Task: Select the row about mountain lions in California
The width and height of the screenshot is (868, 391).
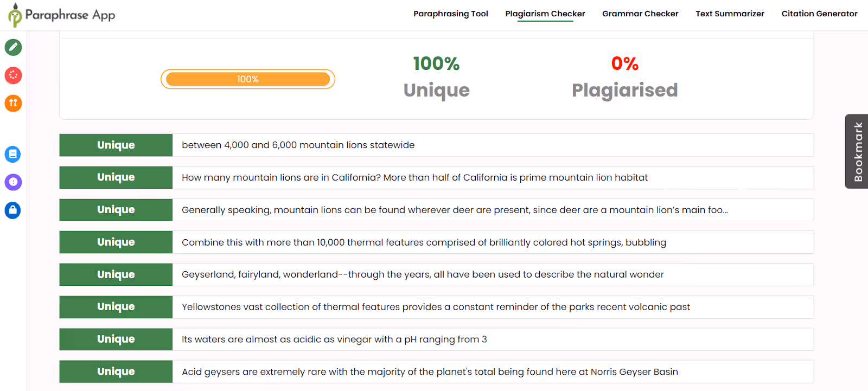Action: point(414,177)
